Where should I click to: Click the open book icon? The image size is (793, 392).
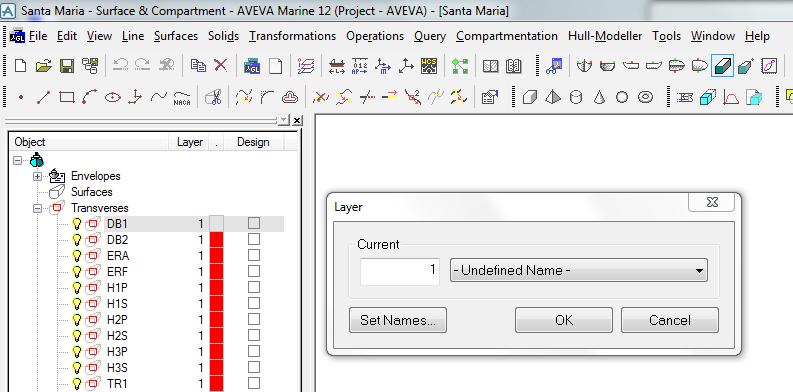513,66
